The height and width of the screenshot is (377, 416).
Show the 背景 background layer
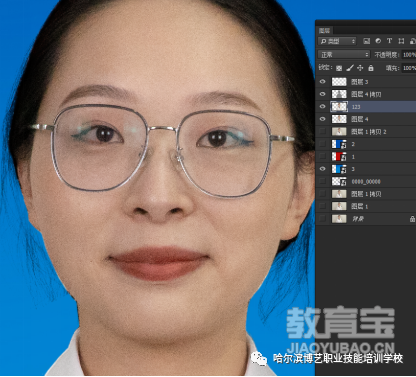(x=322, y=219)
